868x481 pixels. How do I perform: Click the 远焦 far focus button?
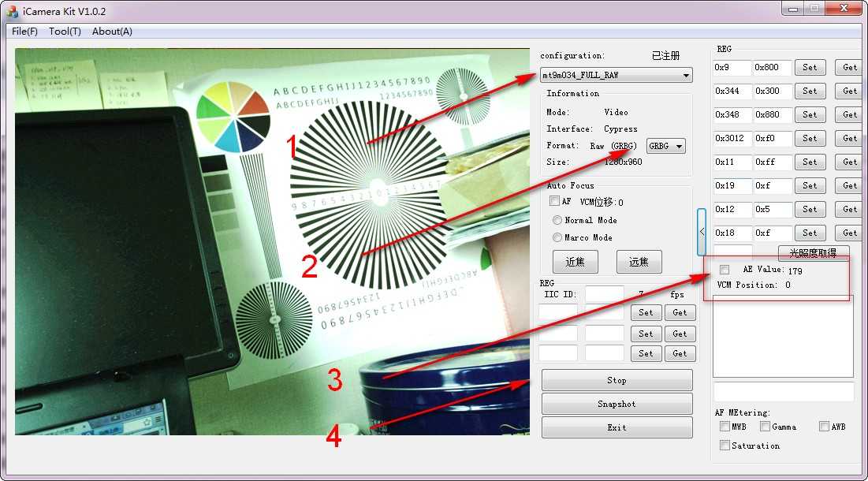tap(639, 262)
